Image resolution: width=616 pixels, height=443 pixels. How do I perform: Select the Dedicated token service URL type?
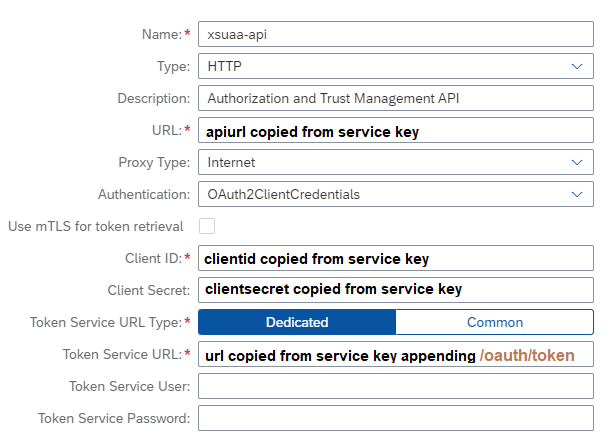point(297,322)
